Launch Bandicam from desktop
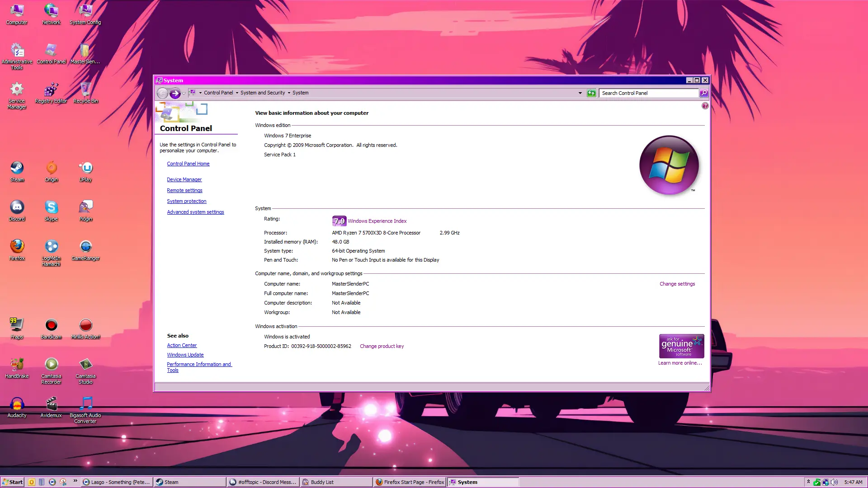 point(51,328)
